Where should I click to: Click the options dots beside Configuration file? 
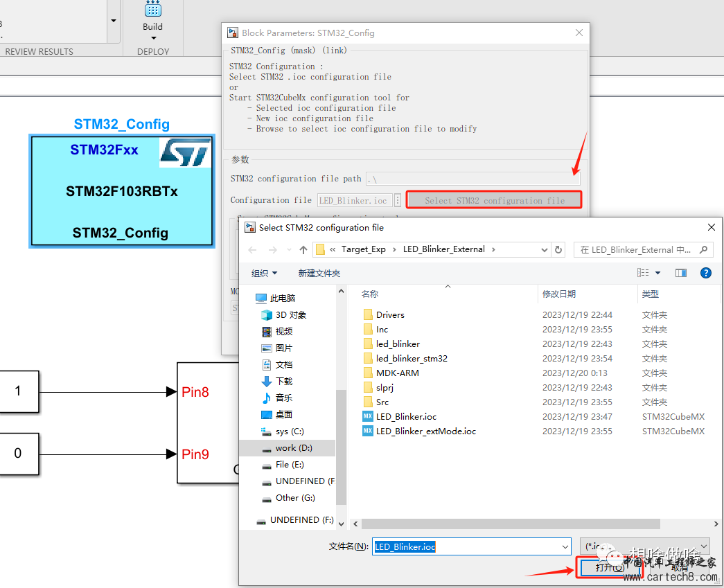[398, 200]
